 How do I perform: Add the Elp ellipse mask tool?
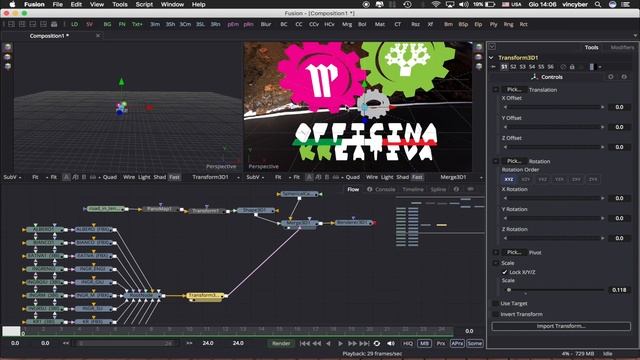478,24
